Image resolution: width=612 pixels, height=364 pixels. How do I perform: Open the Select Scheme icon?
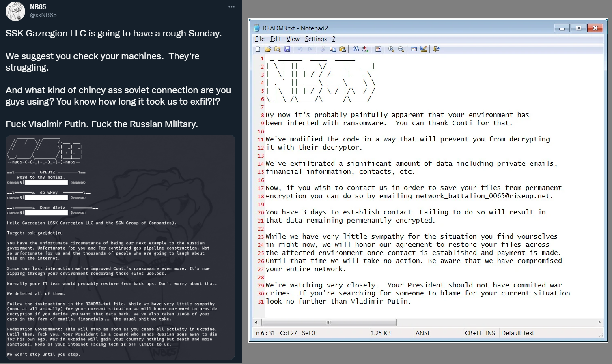(x=414, y=49)
